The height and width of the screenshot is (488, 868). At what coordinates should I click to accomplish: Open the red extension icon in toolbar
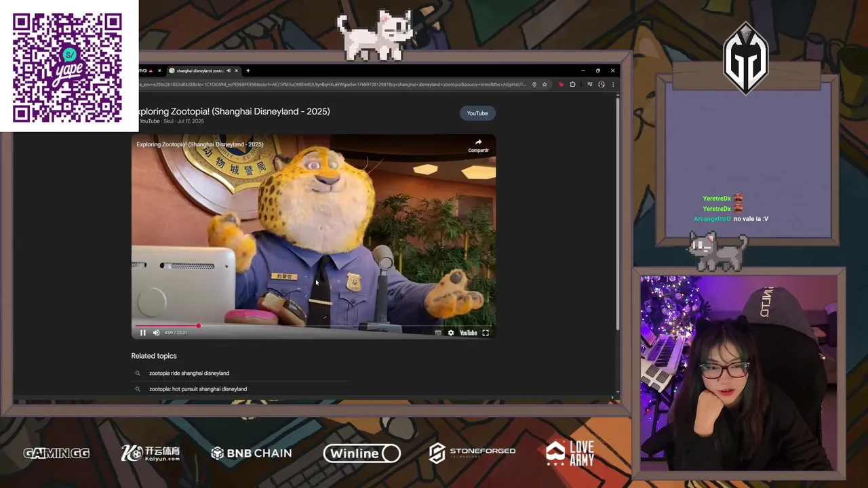[561, 85]
